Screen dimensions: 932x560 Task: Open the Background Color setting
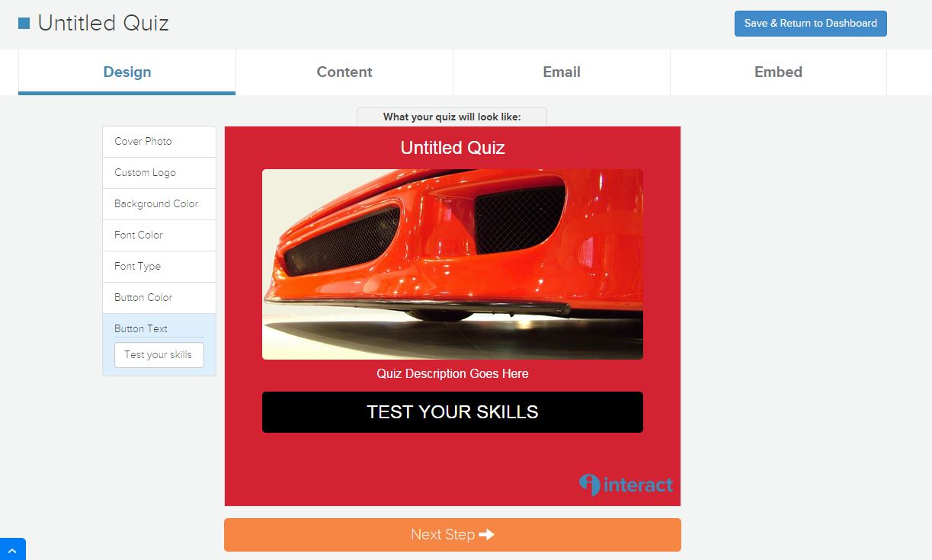click(159, 204)
